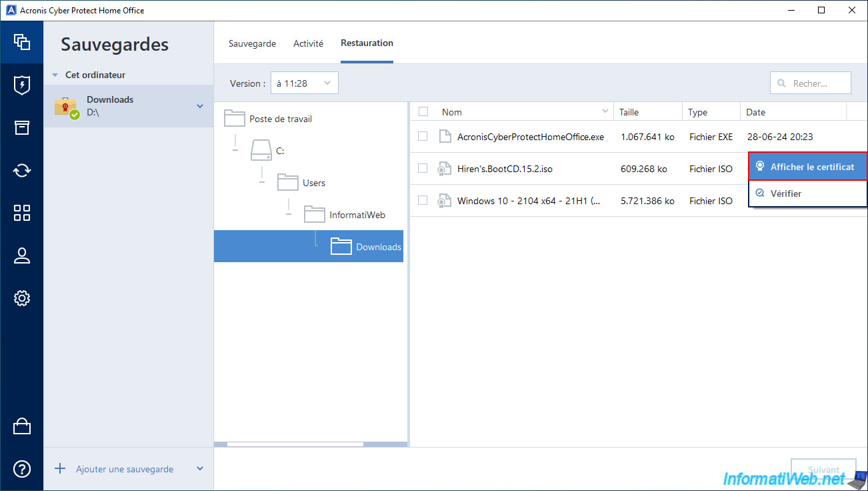Screen dimensions: 868x491
Task: Click size value 609.268 ko
Action: click(x=644, y=169)
